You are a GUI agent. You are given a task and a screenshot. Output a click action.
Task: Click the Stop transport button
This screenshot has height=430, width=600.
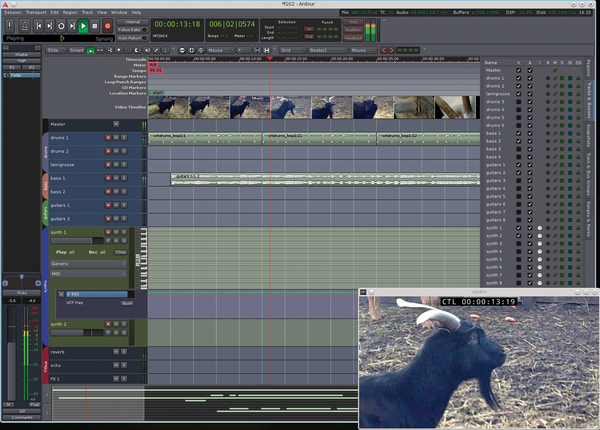[x=95, y=26]
